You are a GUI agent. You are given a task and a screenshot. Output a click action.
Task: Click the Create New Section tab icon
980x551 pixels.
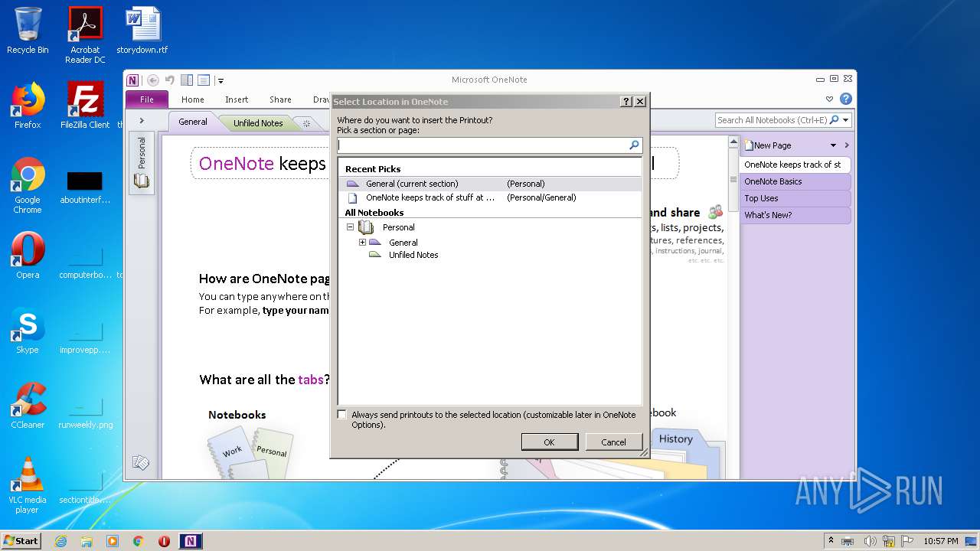[x=306, y=123]
